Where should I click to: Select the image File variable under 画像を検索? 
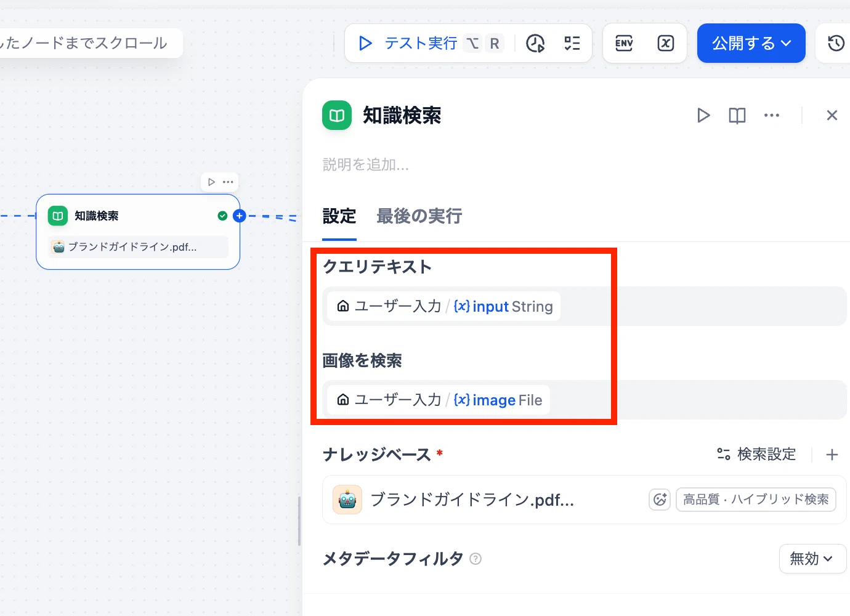[439, 400]
